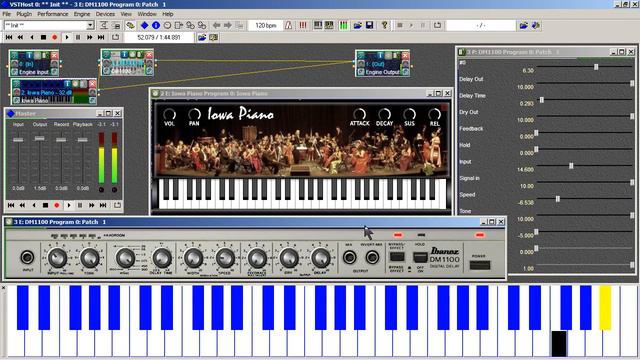
Task: Remove the DM1100 module with red X
Action: (149, 55)
